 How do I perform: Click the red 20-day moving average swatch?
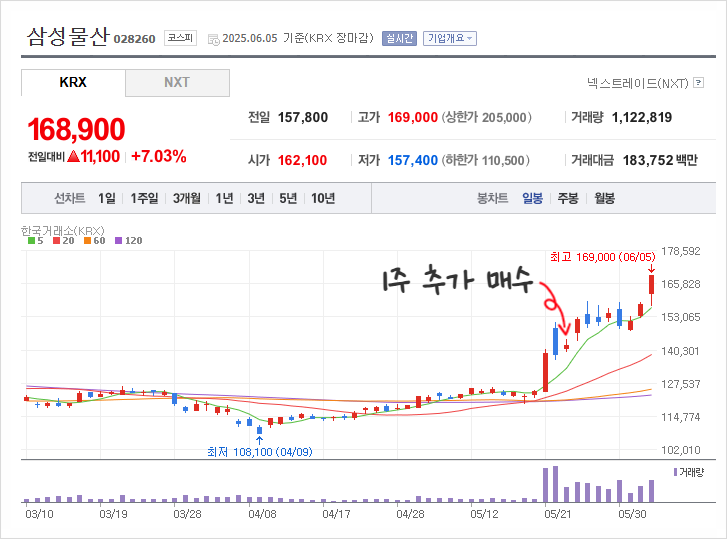[57, 241]
